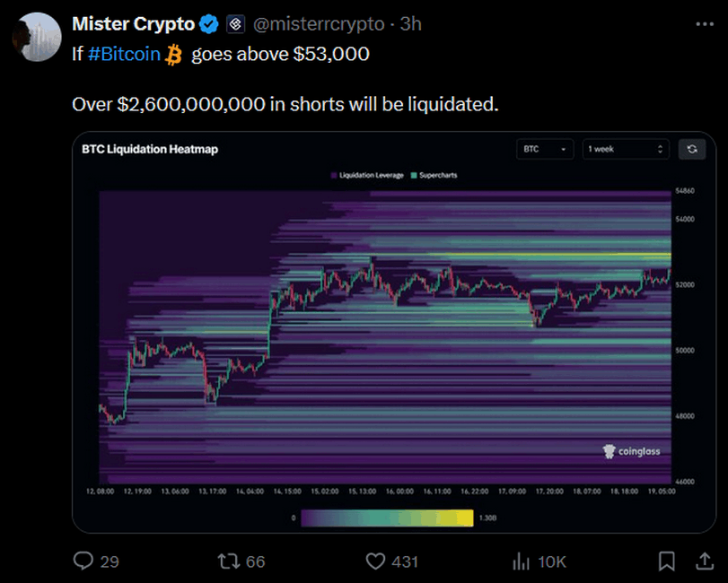Repost this tweet via retweet icon
Viewport: 728px width, 583px height.
[x=229, y=561]
